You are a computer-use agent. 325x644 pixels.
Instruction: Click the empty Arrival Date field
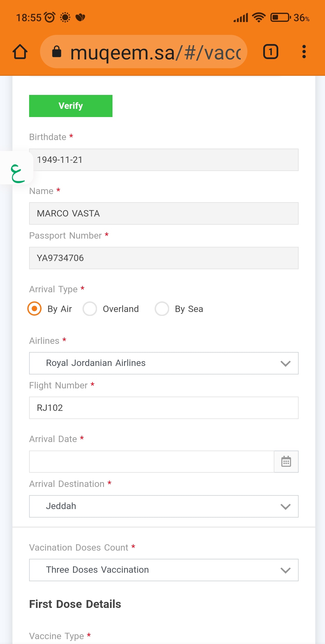coord(152,461)
